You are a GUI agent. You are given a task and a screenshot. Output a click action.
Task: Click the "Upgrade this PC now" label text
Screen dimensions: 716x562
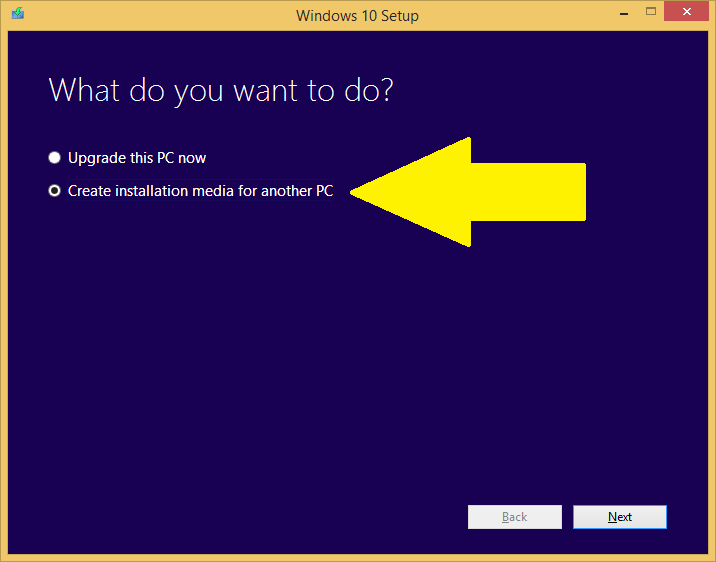click(137, 158)
